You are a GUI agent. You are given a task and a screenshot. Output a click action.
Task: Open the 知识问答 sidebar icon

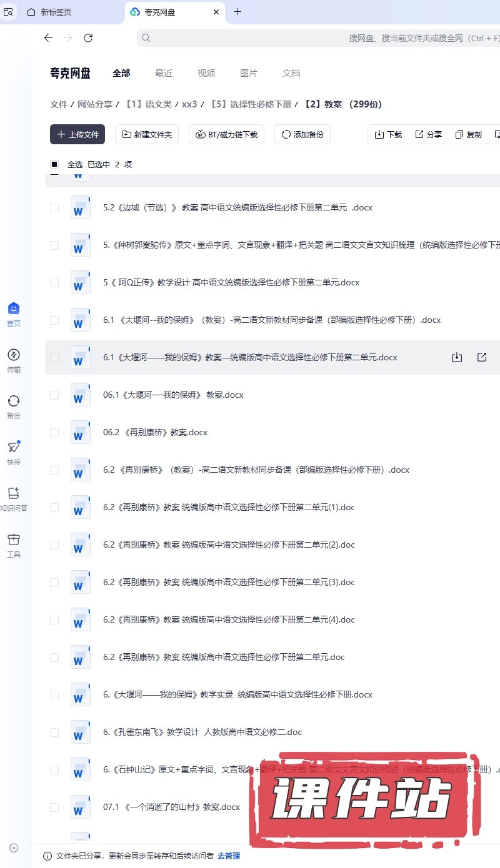14,499
